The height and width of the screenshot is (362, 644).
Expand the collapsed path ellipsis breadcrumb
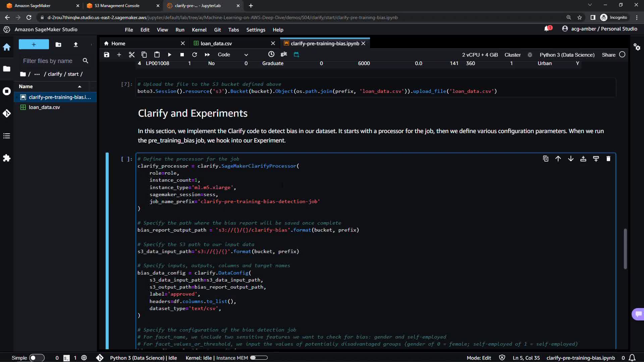coord(37,74)
